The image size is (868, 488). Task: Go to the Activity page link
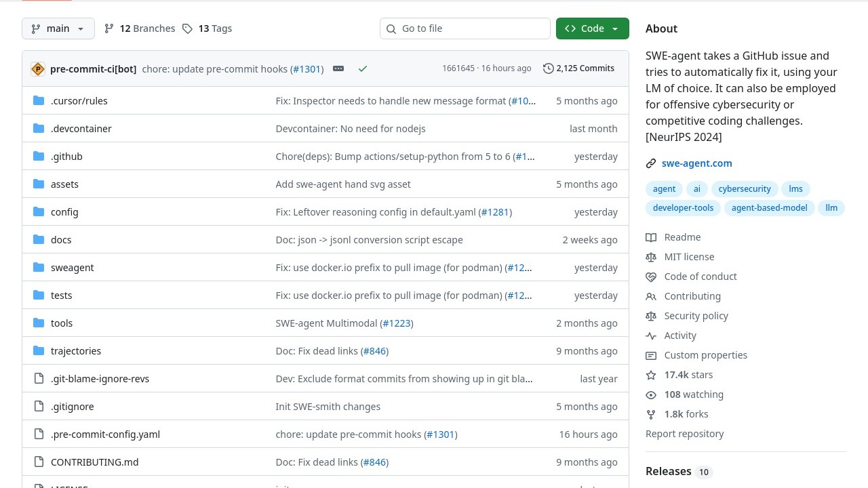(x=680, y=335)
